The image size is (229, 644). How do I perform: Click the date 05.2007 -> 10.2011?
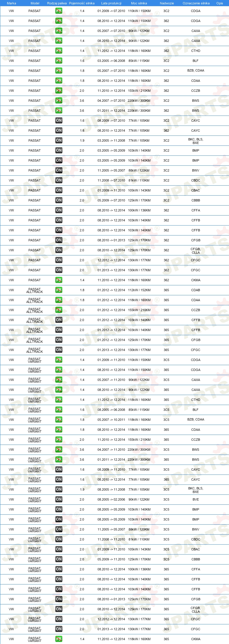pyautogui.click(x=111, y=420)
